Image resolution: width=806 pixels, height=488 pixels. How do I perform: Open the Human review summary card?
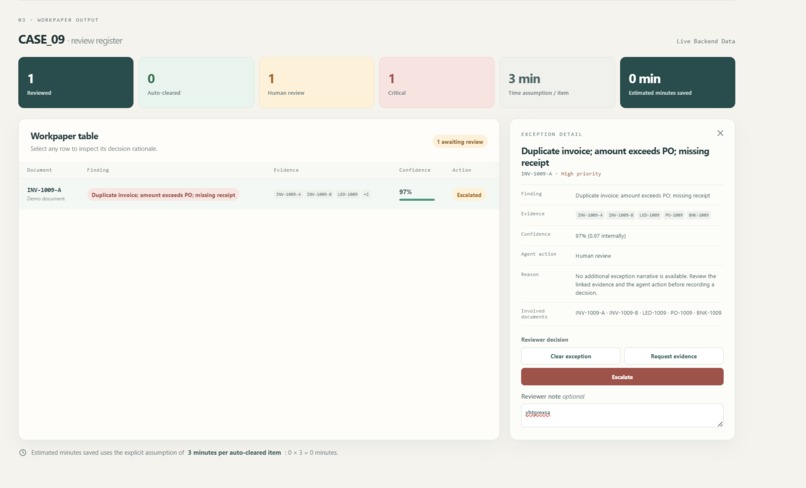(317, 82)
